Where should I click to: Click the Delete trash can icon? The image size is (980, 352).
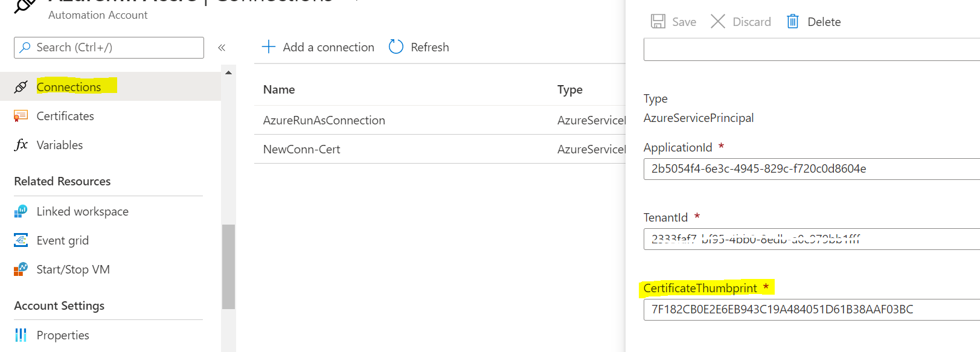tap(792, 22)
